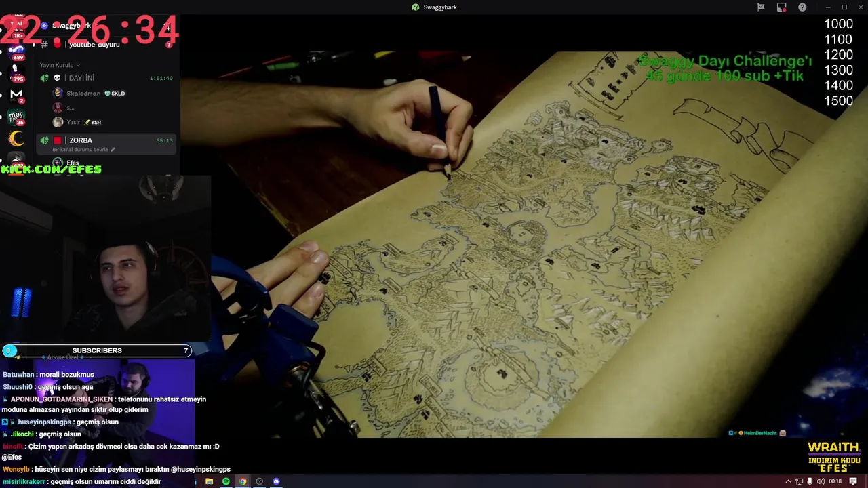Viewport: 868px width, 488px height.
Task: Open the M logo server icon
Action: pyautogui.click(x=16, y=94)
